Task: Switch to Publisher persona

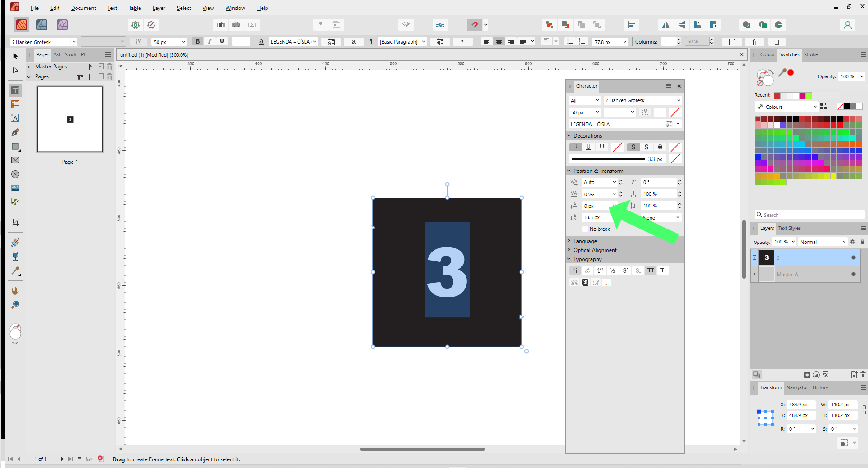Action: (21, 25)
